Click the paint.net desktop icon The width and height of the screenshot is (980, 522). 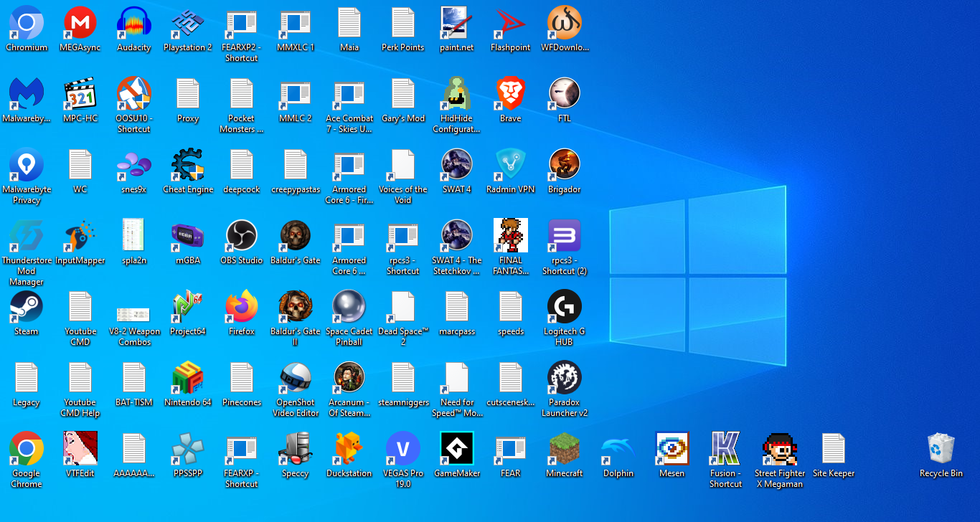pos(457,23)
